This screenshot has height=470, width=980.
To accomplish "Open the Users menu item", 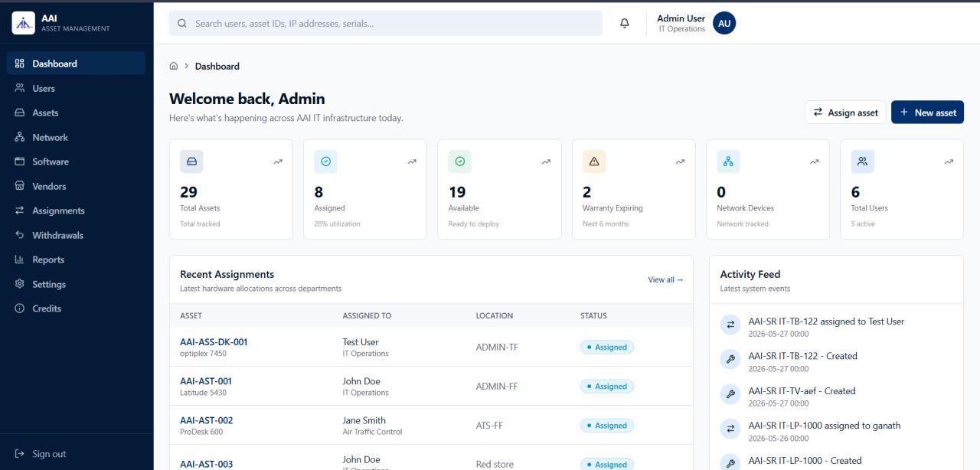I will tap(76, 88).
